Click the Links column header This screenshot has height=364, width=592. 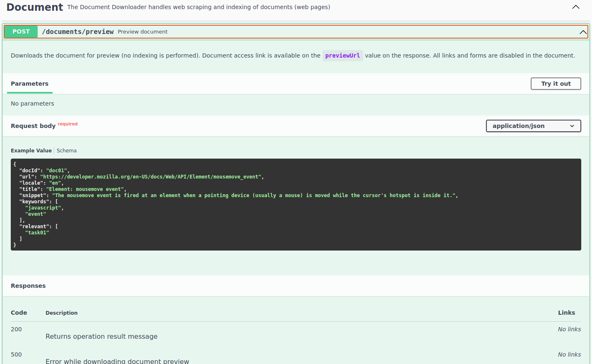click(566, 313)
